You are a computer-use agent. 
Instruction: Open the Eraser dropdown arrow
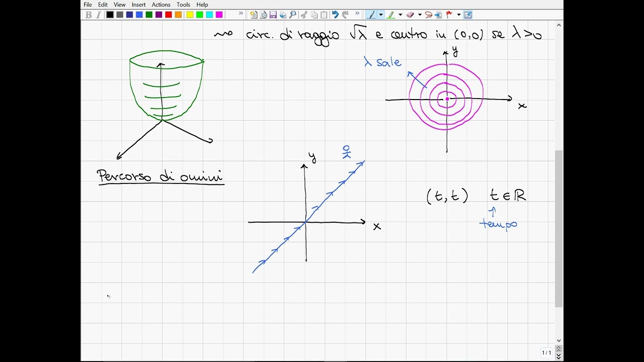pyautogui.click(x=420, y=15)
